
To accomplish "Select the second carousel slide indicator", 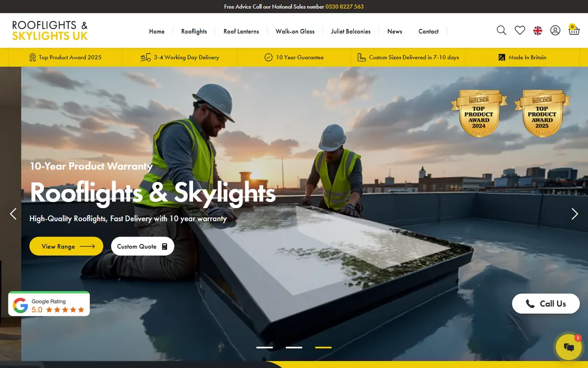I will pyautogui.click(x=294, y=347).
